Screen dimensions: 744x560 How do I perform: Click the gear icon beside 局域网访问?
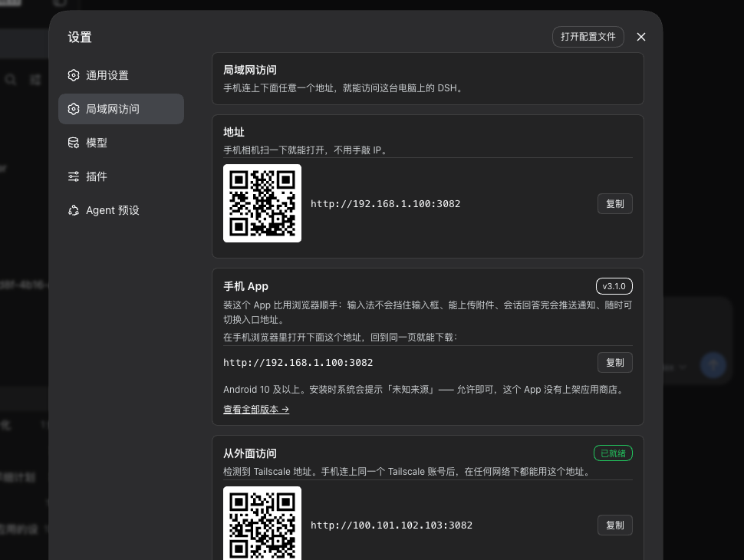pyautogui.click(x=74, y=109)
